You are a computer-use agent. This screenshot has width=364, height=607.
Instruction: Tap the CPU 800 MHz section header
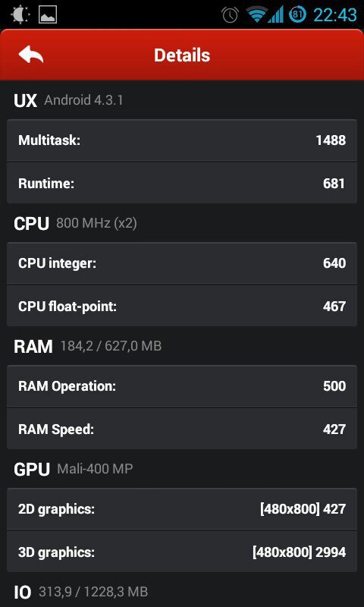point(75,223)
